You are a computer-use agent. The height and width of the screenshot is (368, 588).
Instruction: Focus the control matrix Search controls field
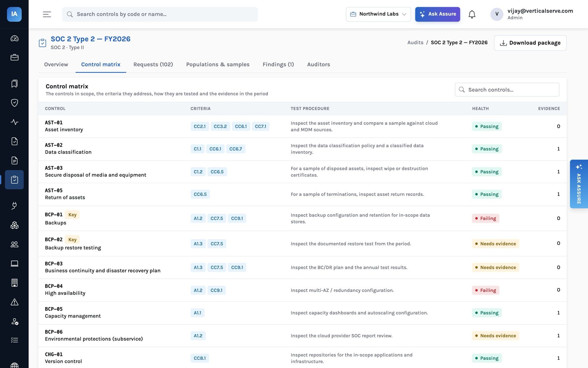pos(507,89)
